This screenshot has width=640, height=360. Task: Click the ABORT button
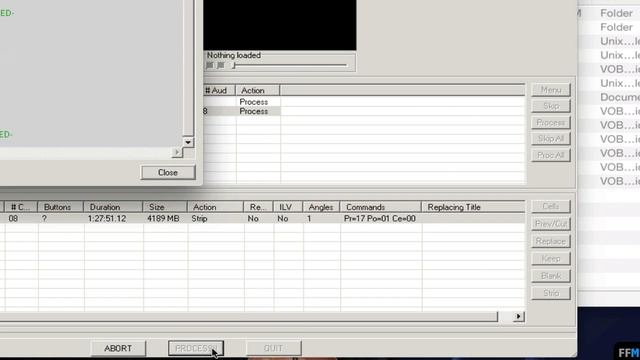click(x=118, y=348)
